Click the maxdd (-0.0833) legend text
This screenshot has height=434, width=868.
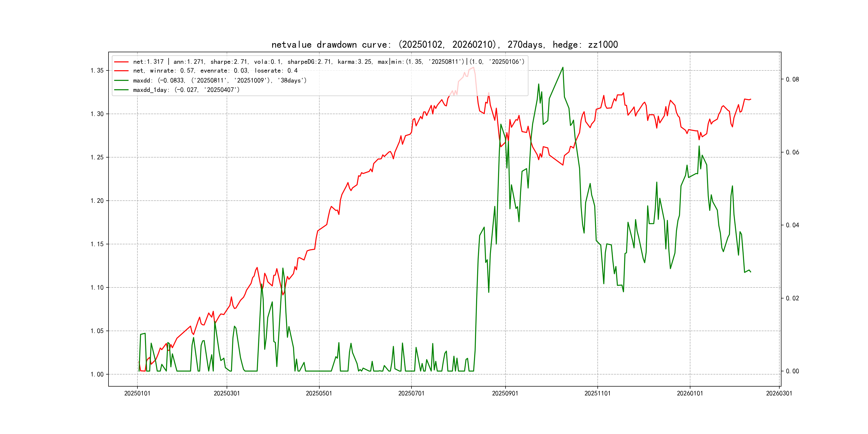[220, 81]
